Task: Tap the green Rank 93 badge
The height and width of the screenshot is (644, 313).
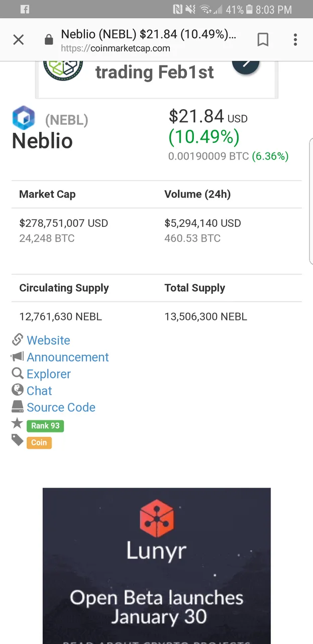Action: click(45, 426)
